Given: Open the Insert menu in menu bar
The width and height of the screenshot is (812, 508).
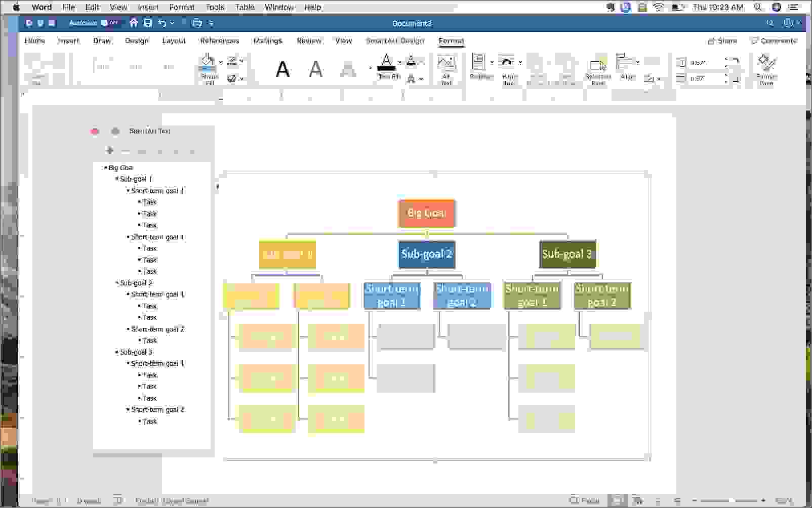Looking at the screenshot, I should pyautogui.click(x=148, y=7).
